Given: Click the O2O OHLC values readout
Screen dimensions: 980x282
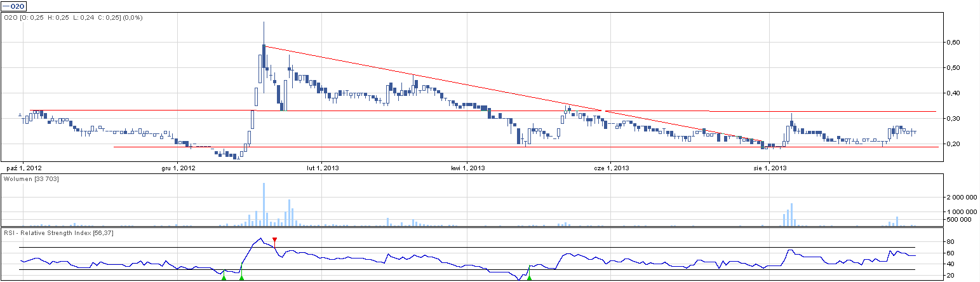Looking at the screenshot, I should point(73,18).
